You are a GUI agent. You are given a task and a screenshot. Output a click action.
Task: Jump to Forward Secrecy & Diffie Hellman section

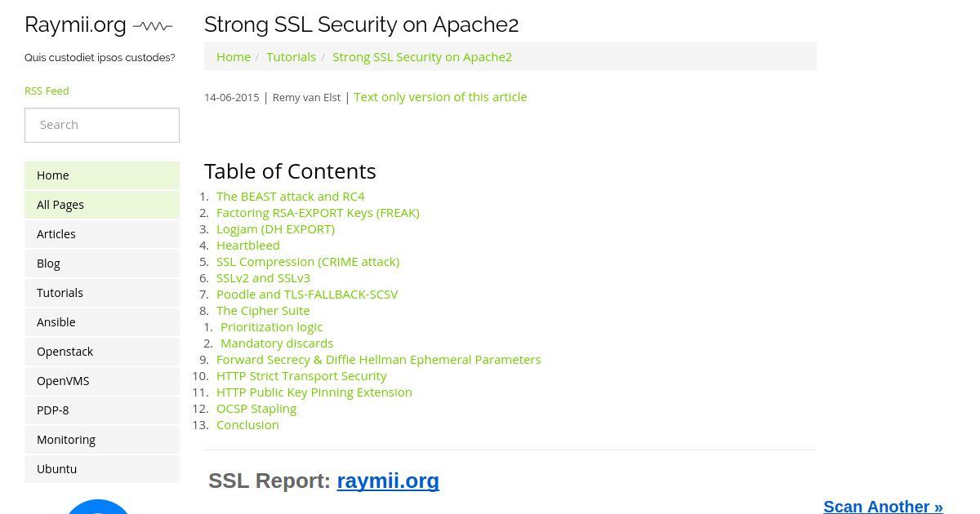pyautogui.click(x=378, y=359)
